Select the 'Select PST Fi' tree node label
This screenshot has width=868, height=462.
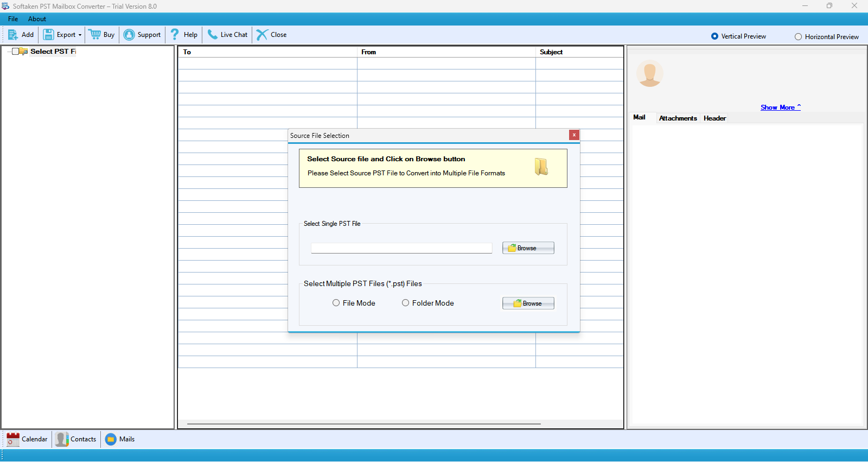point(53,52)
